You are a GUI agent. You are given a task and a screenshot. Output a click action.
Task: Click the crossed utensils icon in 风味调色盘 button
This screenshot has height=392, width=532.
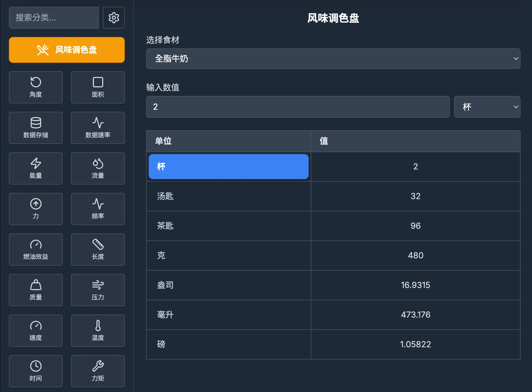[43, 50]
